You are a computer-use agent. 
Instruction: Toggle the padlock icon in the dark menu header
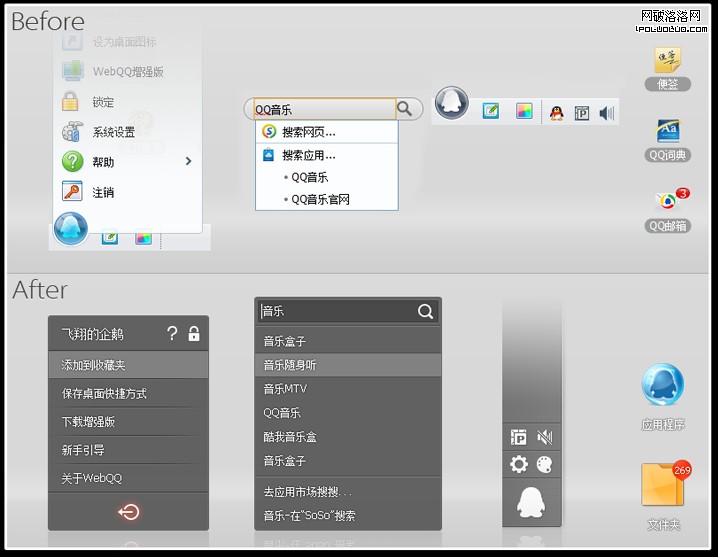tap(194, 334)
